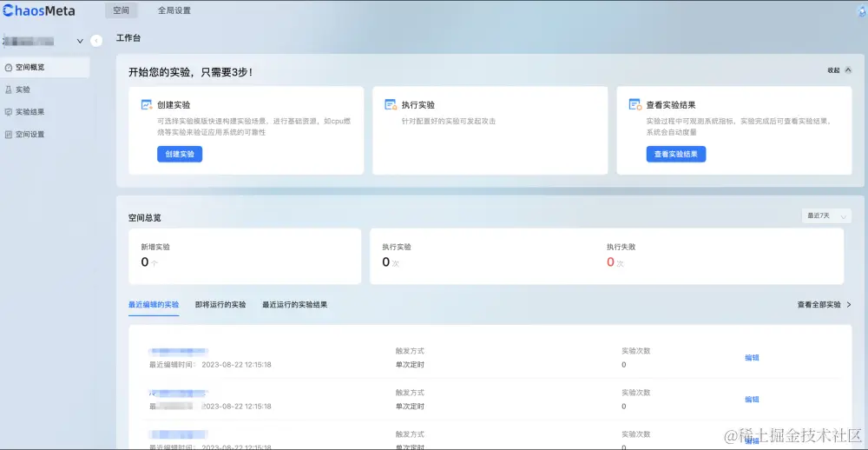
Task: Click the ChaosMeta logo
Action: pyautogui.click(x=38, y=10)
